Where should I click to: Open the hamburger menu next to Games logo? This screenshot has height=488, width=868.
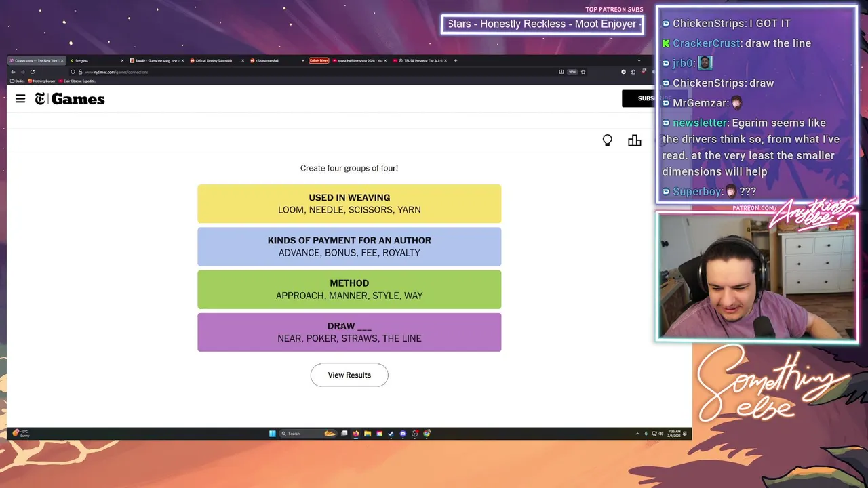pos(20,99)
